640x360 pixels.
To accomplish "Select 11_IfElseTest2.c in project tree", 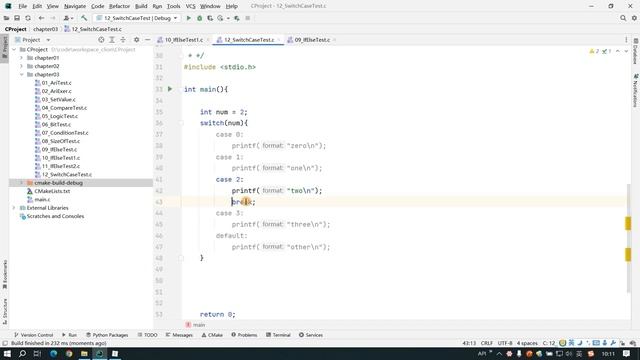I will [60, 166].
